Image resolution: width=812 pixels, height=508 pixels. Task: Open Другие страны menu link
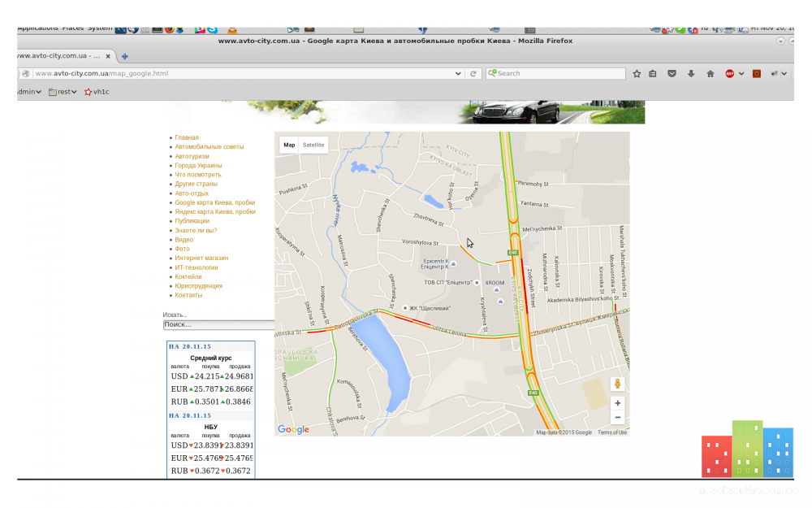[x=196, y=184]
